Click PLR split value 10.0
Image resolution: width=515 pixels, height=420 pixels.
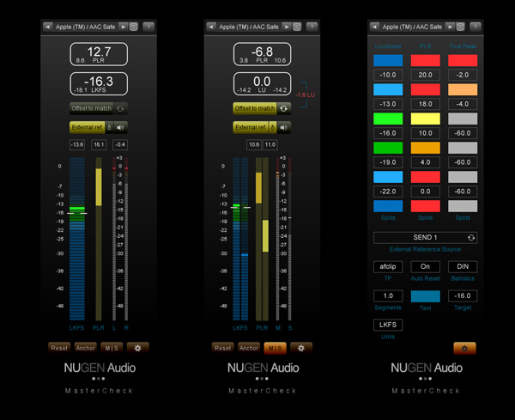tap(426, 133)
